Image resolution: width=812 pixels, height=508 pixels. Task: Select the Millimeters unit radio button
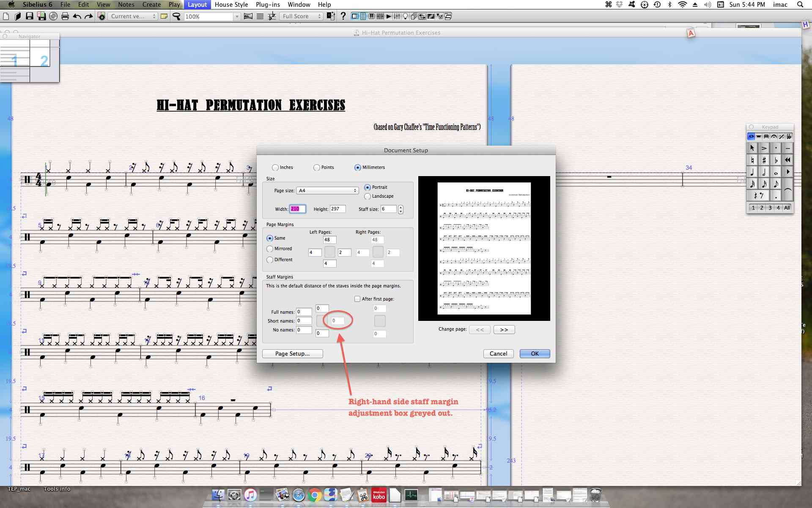(x=358, y=167)
